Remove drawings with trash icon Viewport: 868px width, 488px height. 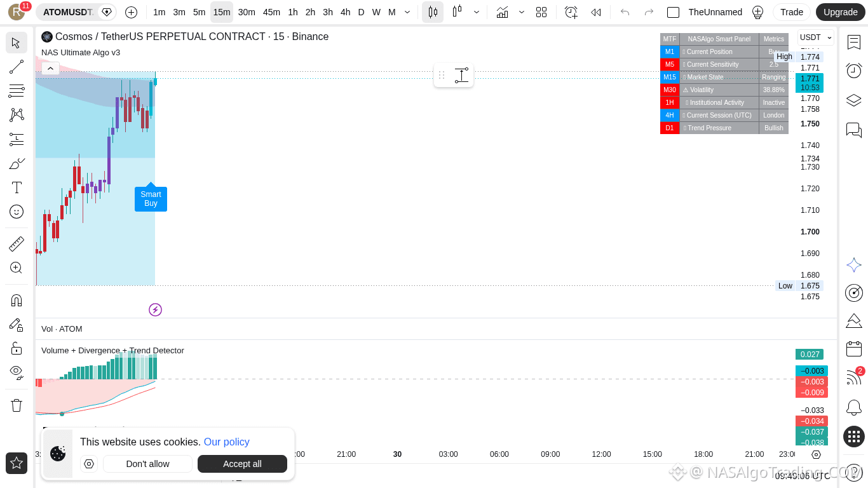[x=17, y=405]
